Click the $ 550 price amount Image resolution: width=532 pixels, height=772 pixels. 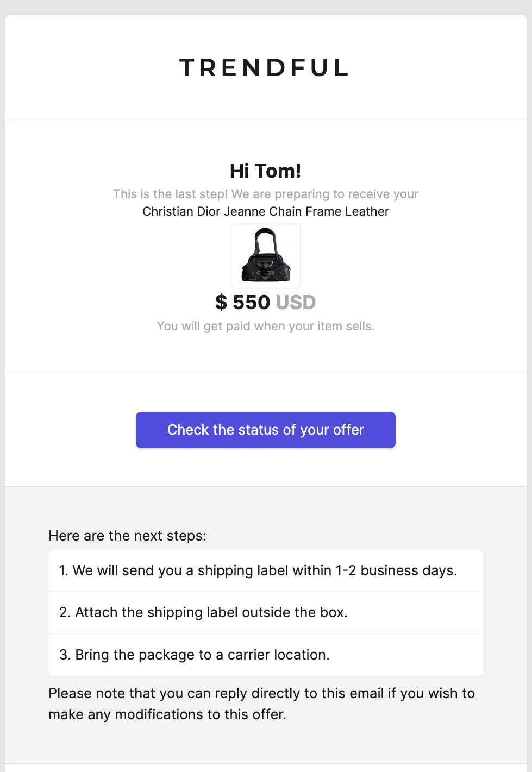242,302
